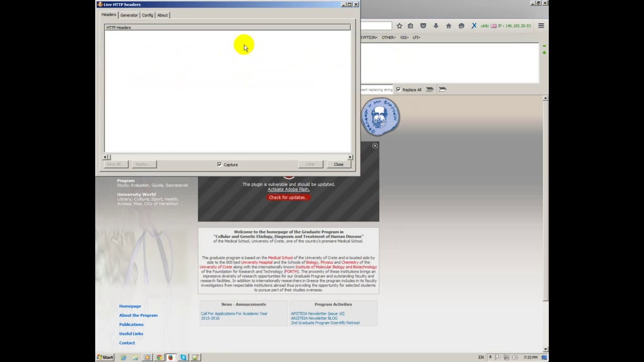
Task: Click the Close button in Live HTTP headers
Action: (339, 164)
